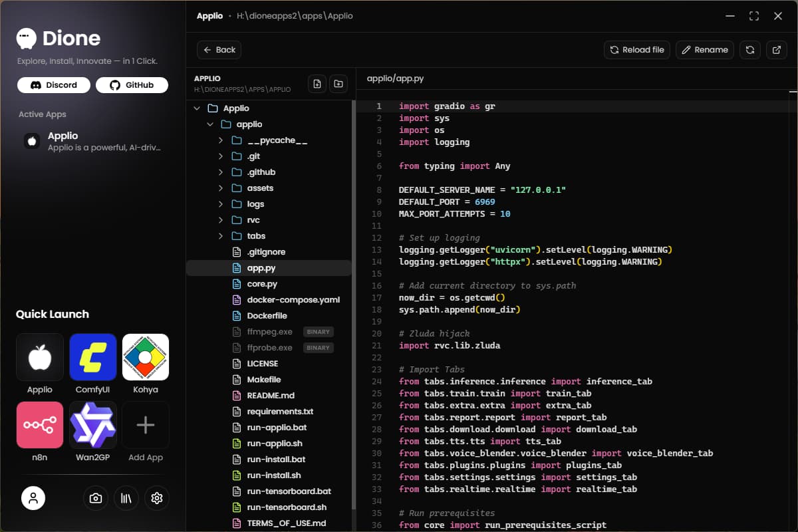This screenshot has width=798, height=532.
Task: Open run-install.sh file
Action: [269, 475]
